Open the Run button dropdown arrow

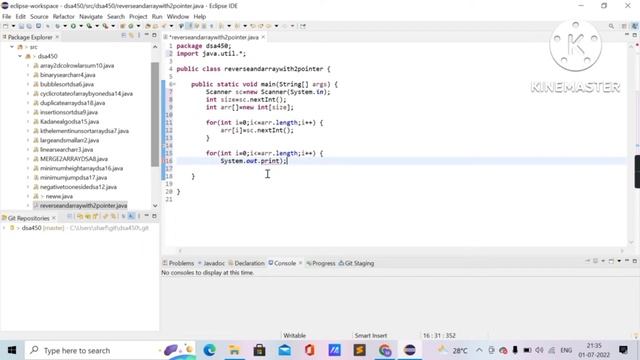point(81,26)
